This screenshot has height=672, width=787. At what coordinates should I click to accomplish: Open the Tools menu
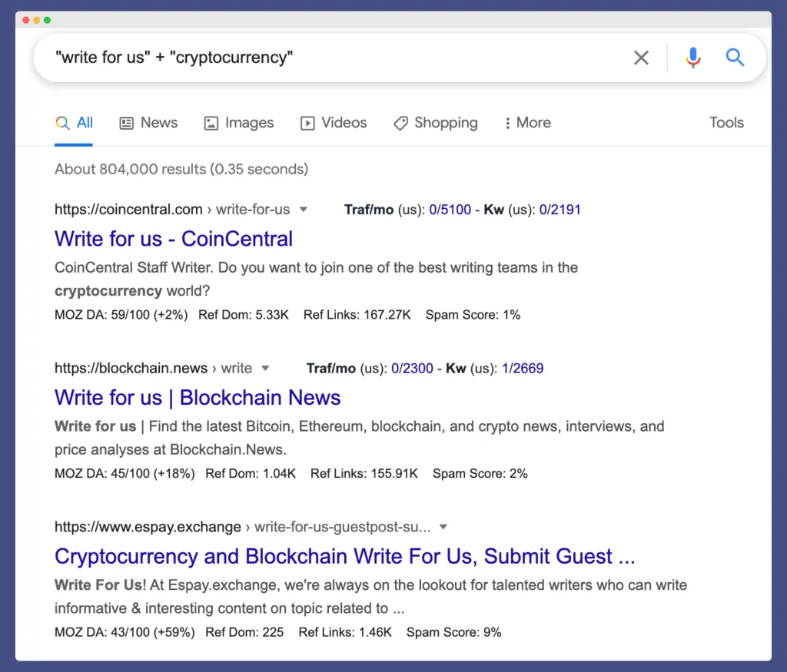[x=726, y=123]
